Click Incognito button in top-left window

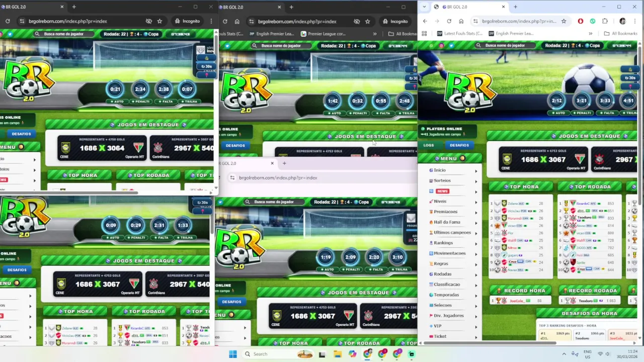(x=187, y=21)
